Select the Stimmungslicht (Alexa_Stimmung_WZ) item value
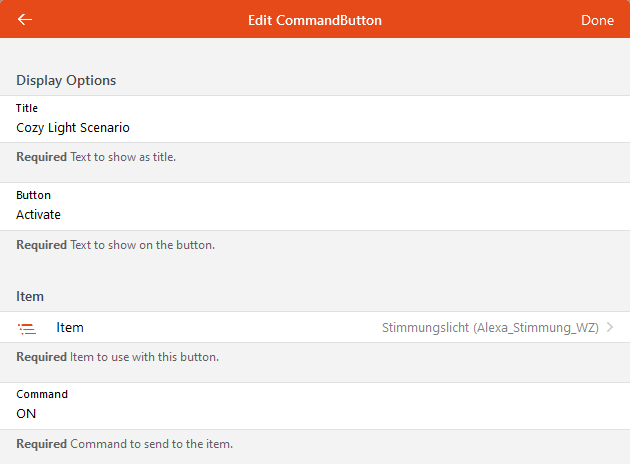The image size is (630, 464). 492,328
